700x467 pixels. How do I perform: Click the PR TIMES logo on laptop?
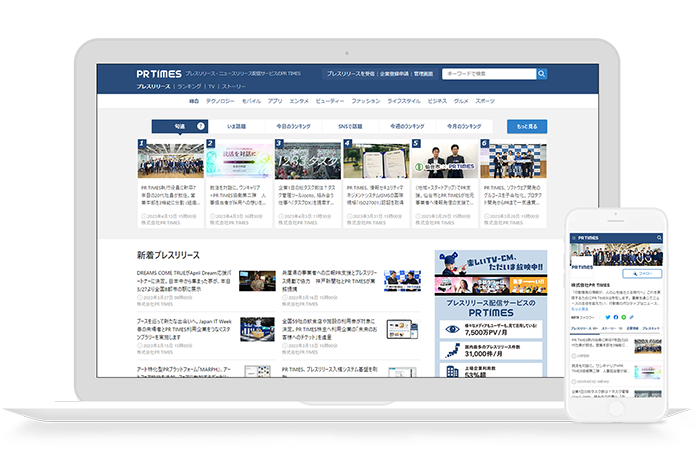point(159,74)
